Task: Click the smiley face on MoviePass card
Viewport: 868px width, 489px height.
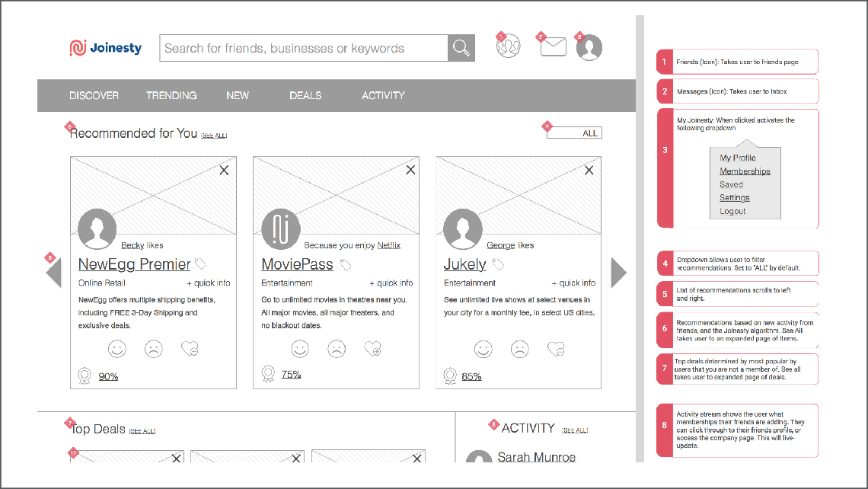Action: (x=300, y=349)
